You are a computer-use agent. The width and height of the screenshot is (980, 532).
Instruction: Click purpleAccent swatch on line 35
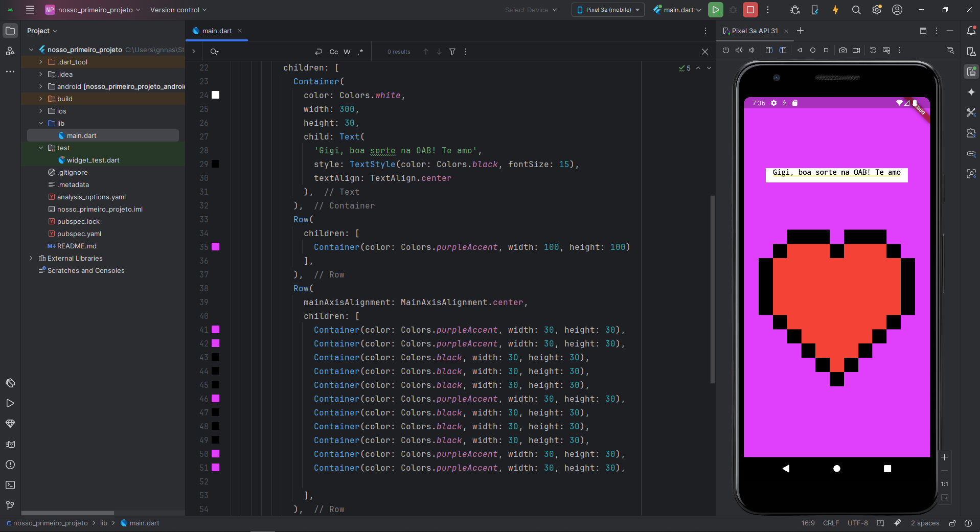(216, 247)
